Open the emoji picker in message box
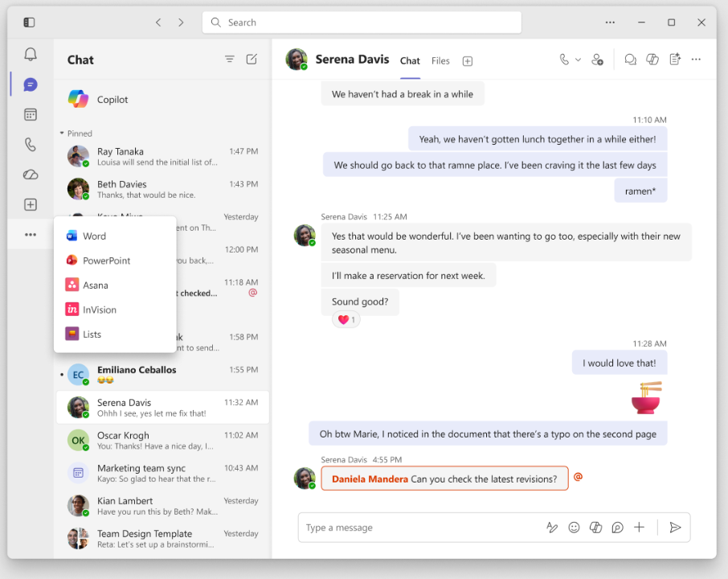 coord(574,528)
